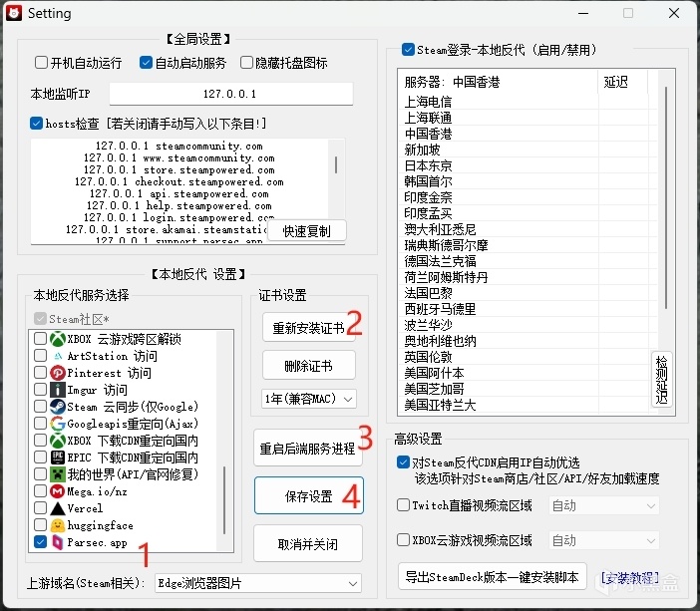The height and width of the screenshot is (611, 700).
Task: Click the Parsec.app icon
Action: (x=58, y=542)
